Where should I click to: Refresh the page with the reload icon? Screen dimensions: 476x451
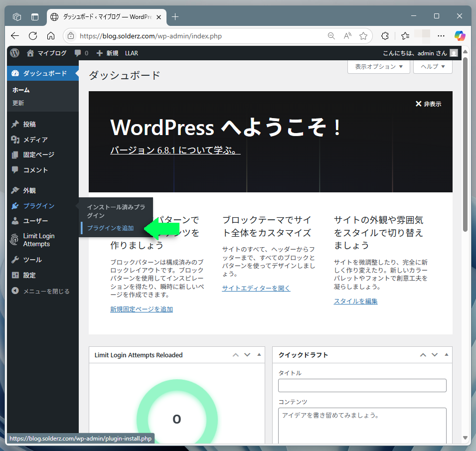[x=33, y=36]
